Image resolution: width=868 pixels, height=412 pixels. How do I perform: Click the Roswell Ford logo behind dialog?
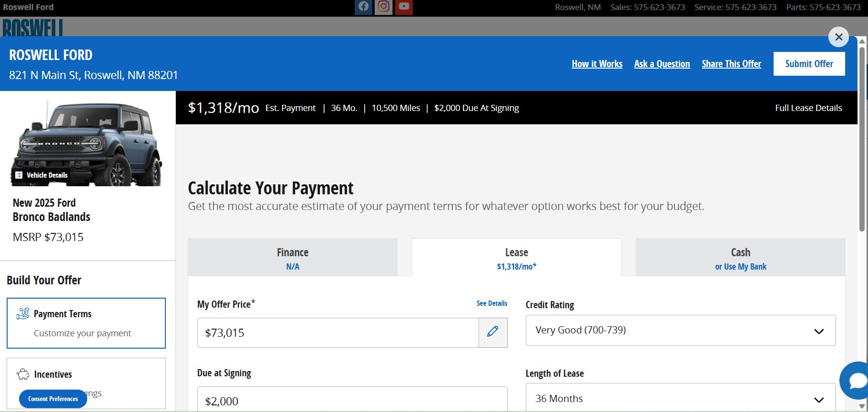click(x=32, y=27)
